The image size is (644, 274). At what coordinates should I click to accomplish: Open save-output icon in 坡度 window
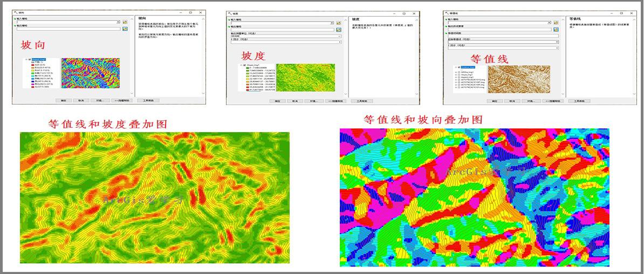(338, 30)
